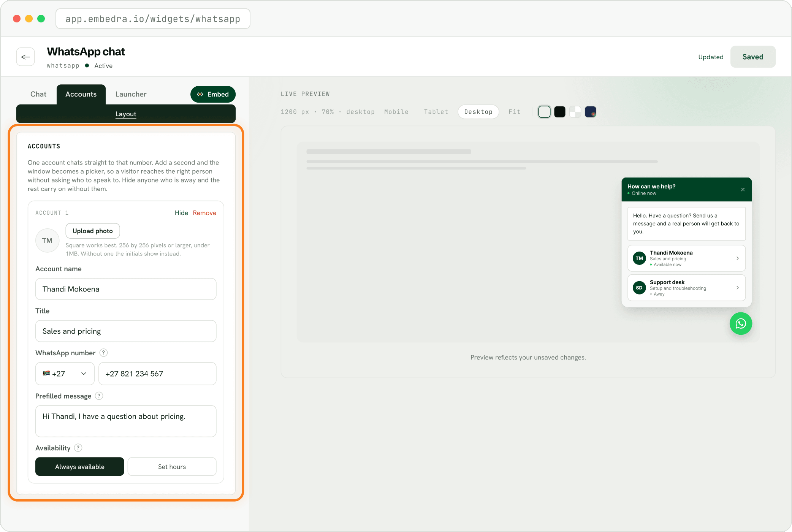Open WhatsApp number help tooltip
Screen dimensions: 792x532
click(103, 353)
